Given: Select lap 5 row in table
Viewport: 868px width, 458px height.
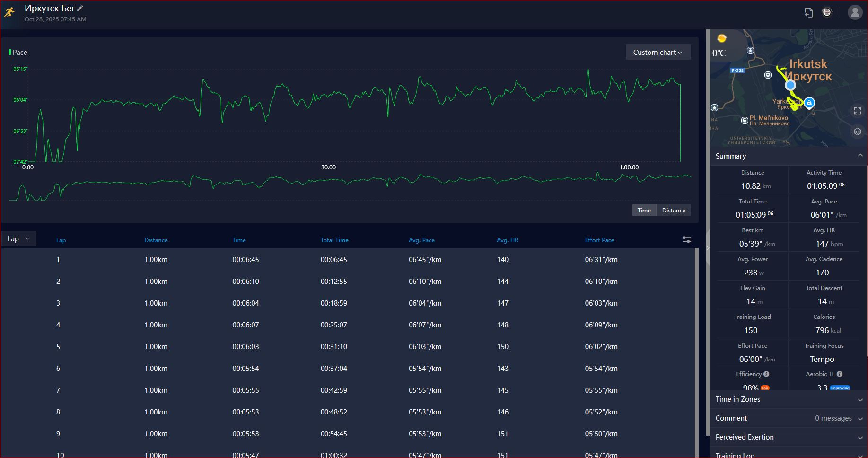Looking at the screenshot, I should pos(348,347).
